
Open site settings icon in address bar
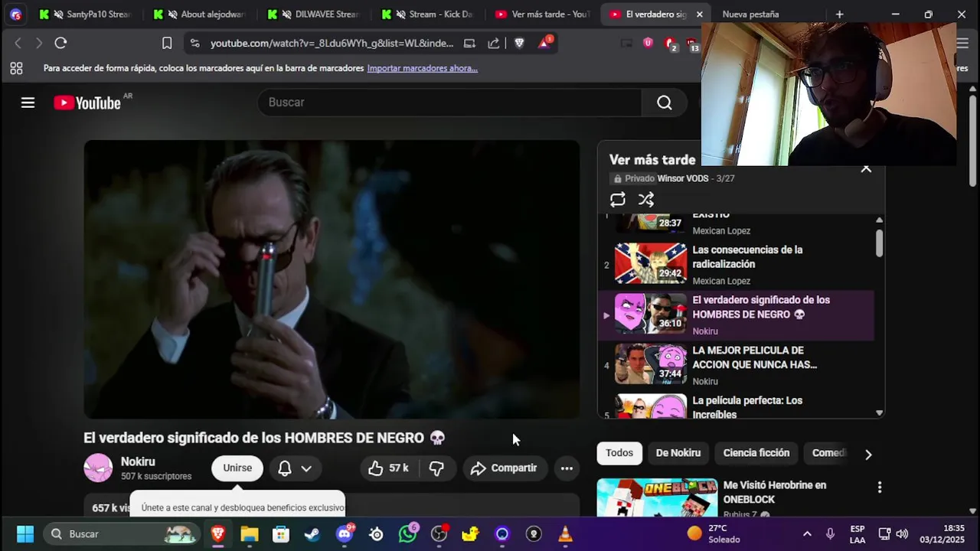194,44
